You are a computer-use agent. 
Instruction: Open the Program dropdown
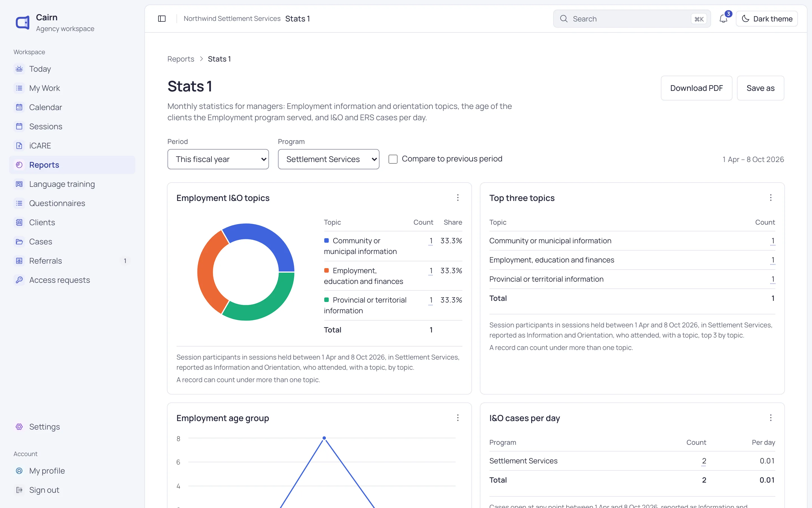pyautogui.click(x=328, y=159)
